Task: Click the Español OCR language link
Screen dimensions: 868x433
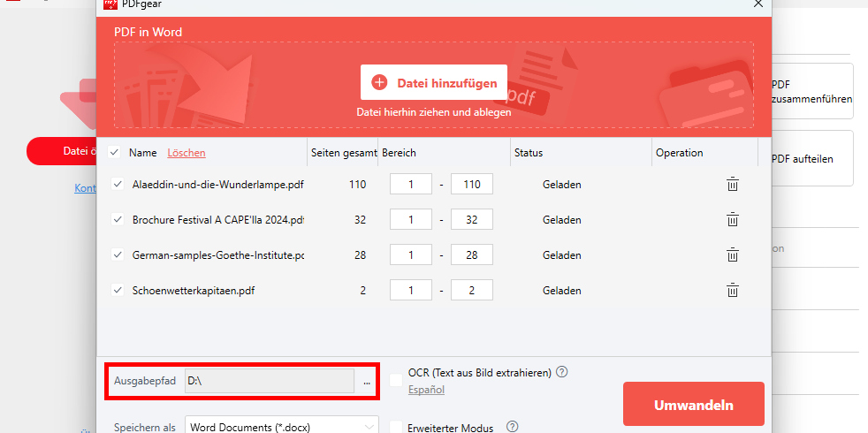Action: point(426,390)
